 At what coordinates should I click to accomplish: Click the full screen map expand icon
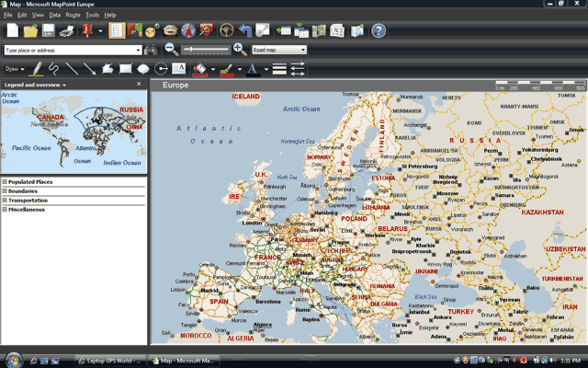(263, 30)
